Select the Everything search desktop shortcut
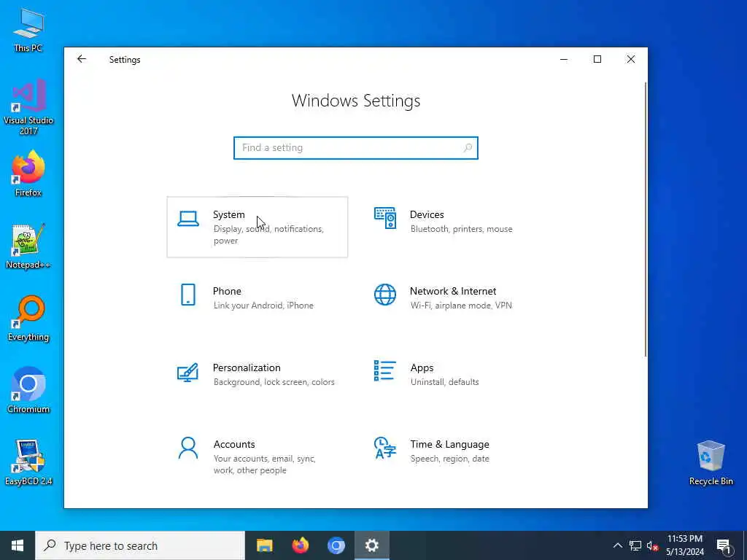The width and height of the screenshot is (747, 560). coord(28,318)
